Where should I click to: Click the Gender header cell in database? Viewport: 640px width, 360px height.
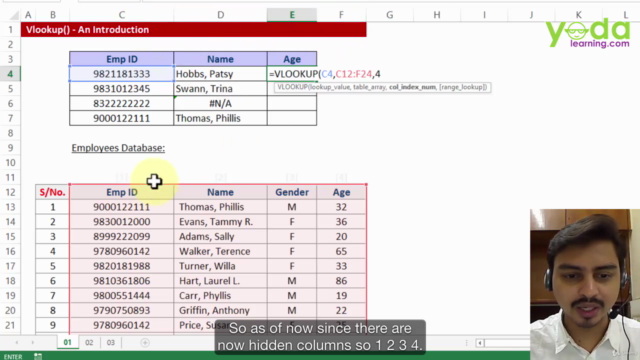pyautogui.click(x=292, y=192)
